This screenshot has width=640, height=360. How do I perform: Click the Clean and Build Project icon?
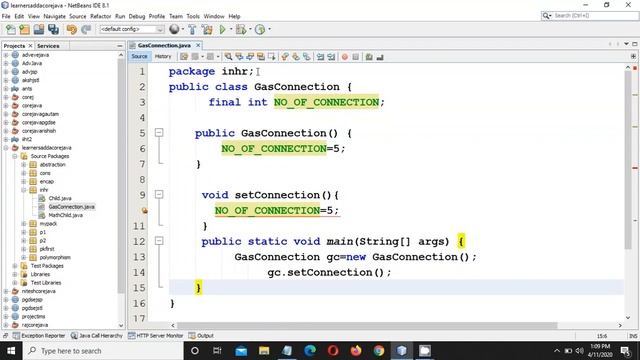207,29
